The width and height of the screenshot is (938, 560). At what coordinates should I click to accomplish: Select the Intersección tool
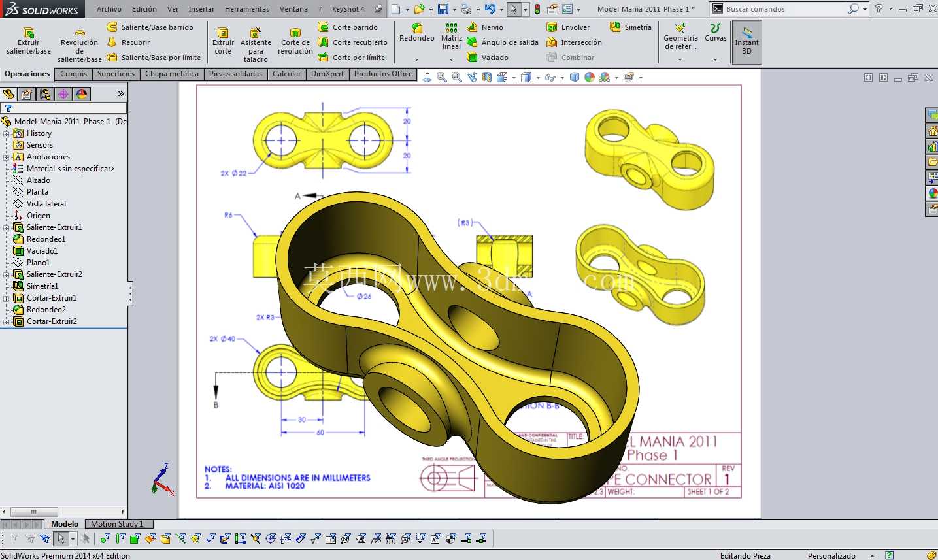[575, 42]
